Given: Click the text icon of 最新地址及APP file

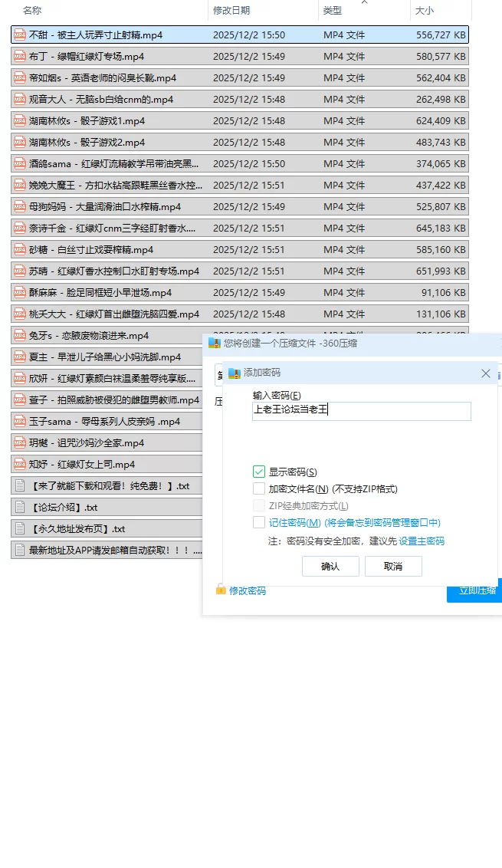Looking at the screenshot, I should pyautogui.click(x=20, y=551).
